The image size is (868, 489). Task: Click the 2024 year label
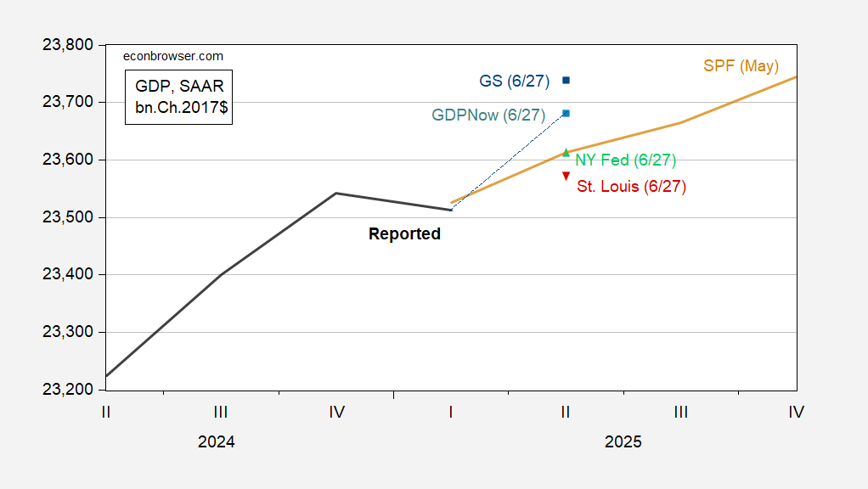coord(217,442)
